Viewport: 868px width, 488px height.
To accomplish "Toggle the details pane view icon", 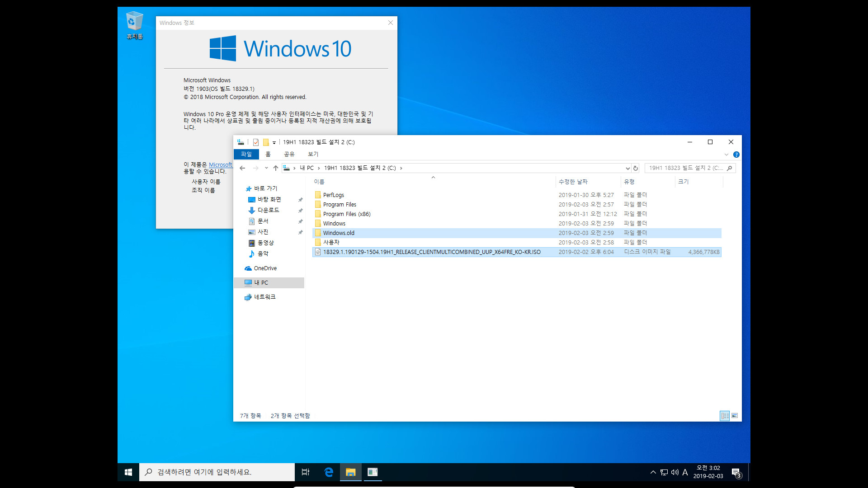I will click(x=735, y=415).
